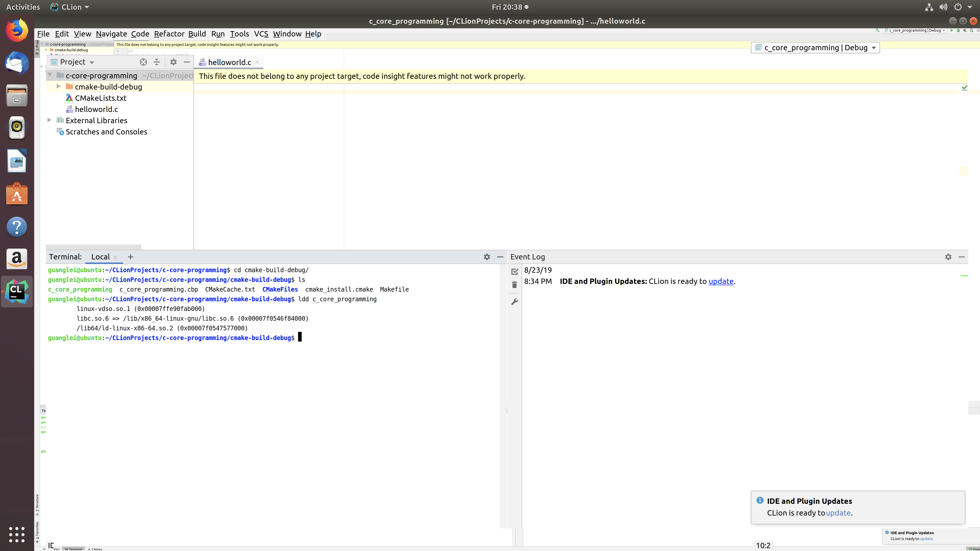
Task: Add a new terminal session tab
Action: (130, 257)
